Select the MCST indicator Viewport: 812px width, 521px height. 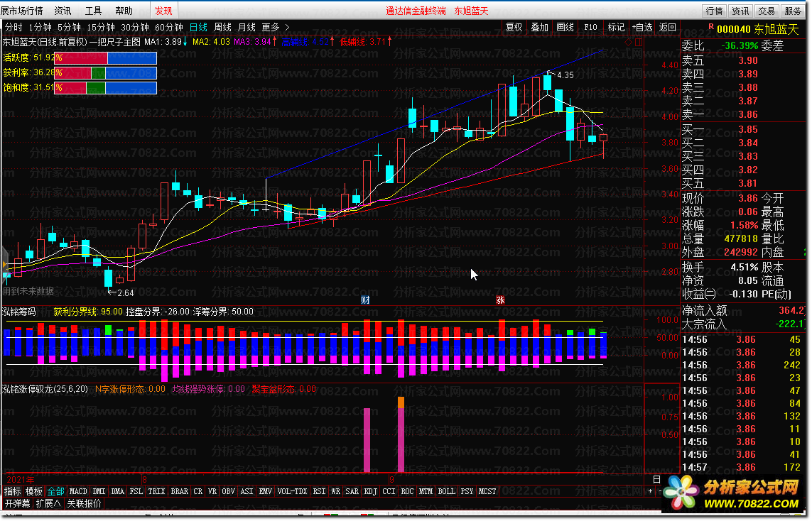pos(487,491)
